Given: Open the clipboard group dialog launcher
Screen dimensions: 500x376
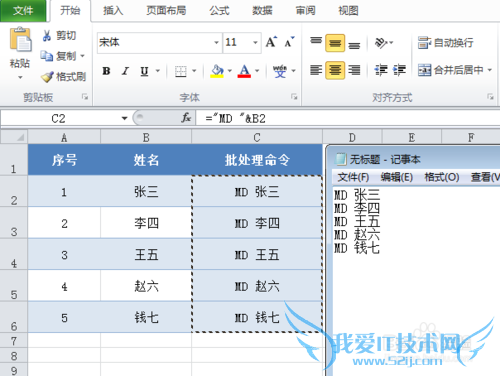Looking at the screenshot, I should click(x=85, y=97).
